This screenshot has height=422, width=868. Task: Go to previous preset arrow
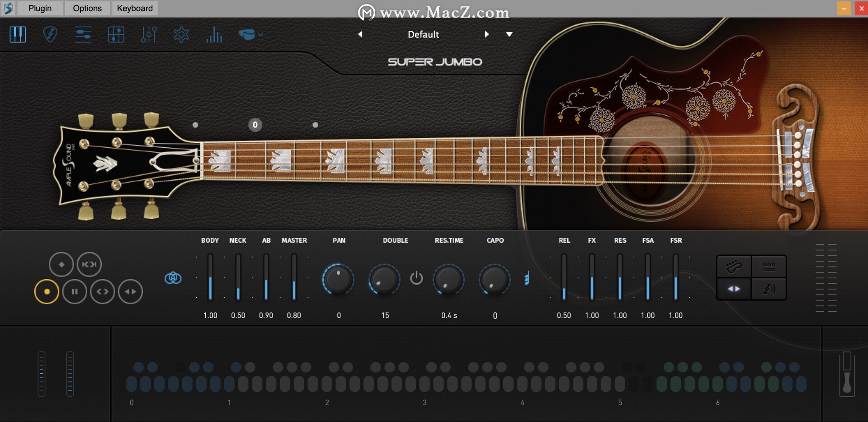click(360, 34)
